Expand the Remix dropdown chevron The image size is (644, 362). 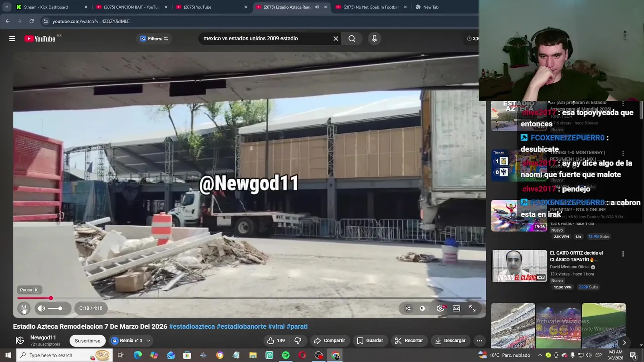149,340
